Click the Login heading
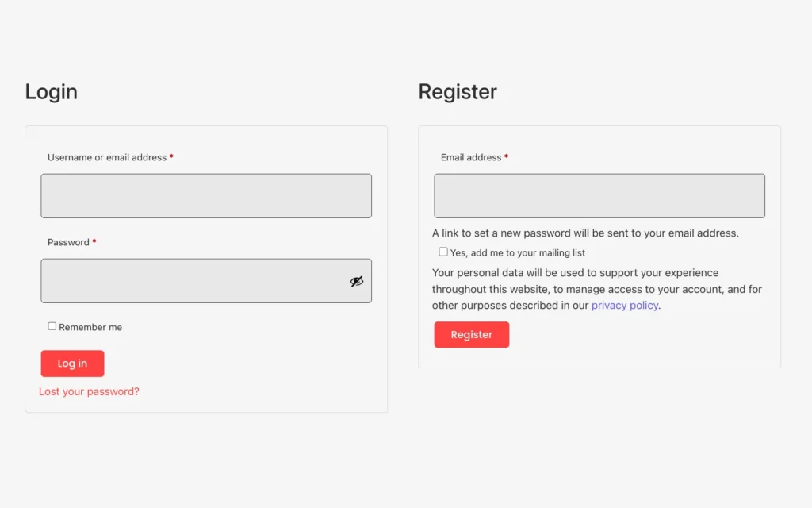The image size is (812, 508). click(x=52, y=92)
